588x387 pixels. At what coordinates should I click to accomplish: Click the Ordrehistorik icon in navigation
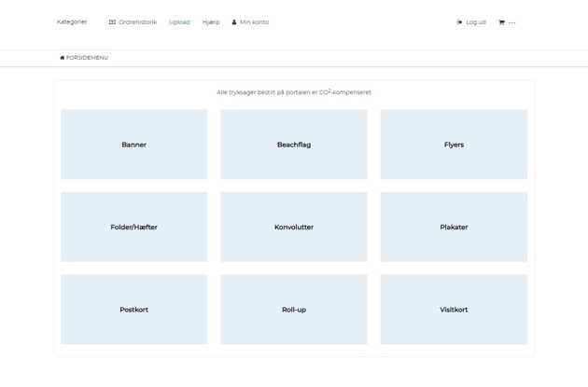point(112,22)
